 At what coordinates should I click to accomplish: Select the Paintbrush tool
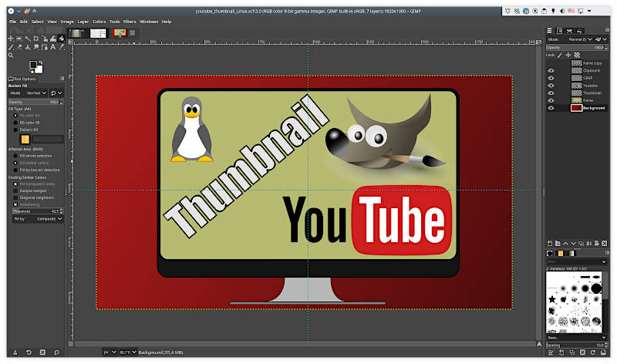click(11, 47)
